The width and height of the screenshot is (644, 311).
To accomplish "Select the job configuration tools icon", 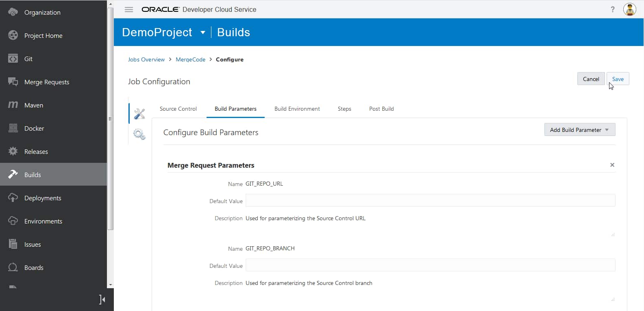I will tap(139, 114).
